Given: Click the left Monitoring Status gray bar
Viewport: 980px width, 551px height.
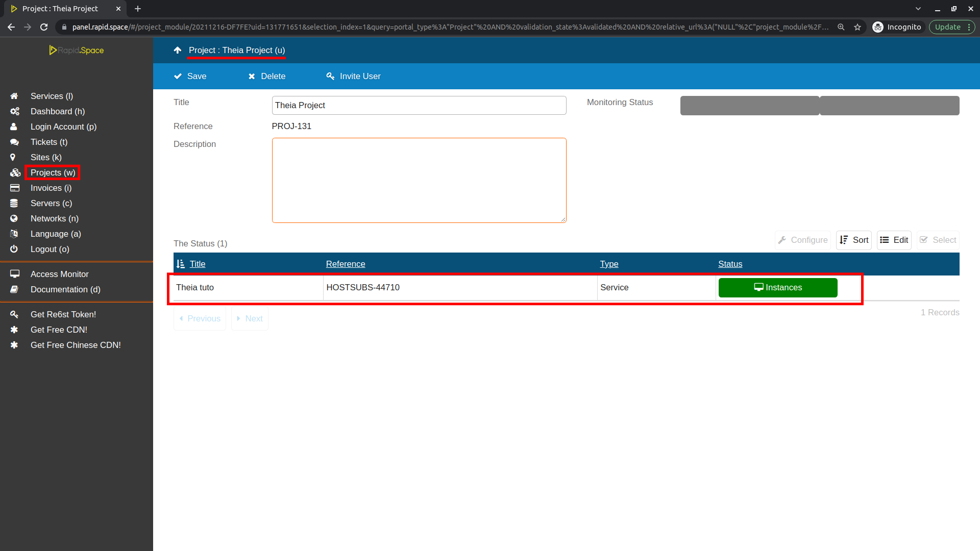Looking at the screenshot, I should (750, 106).
